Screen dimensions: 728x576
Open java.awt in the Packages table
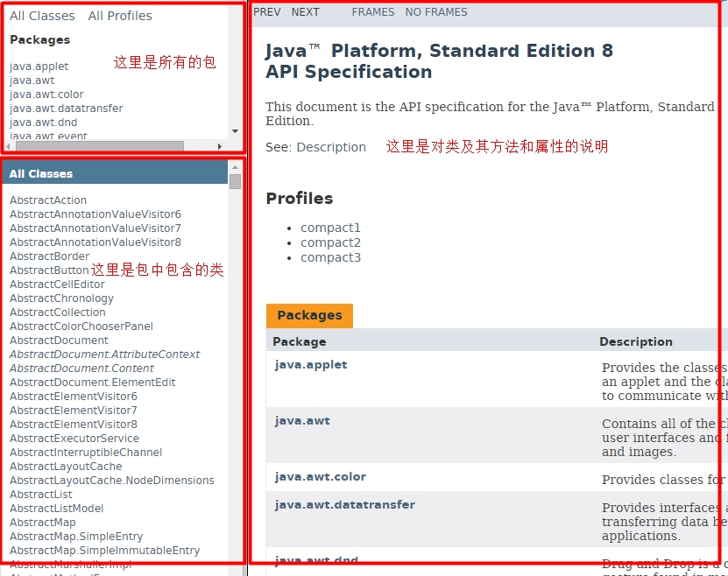302,421
